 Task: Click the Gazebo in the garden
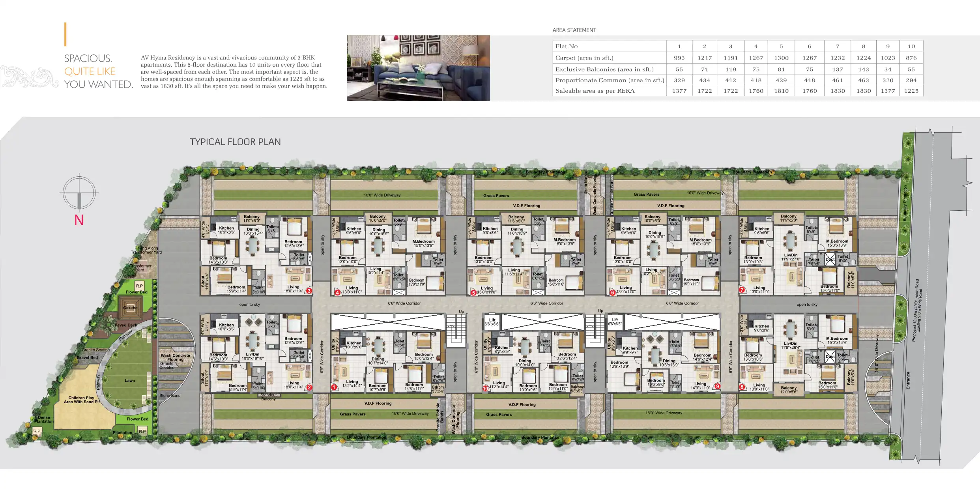[130, 308]
